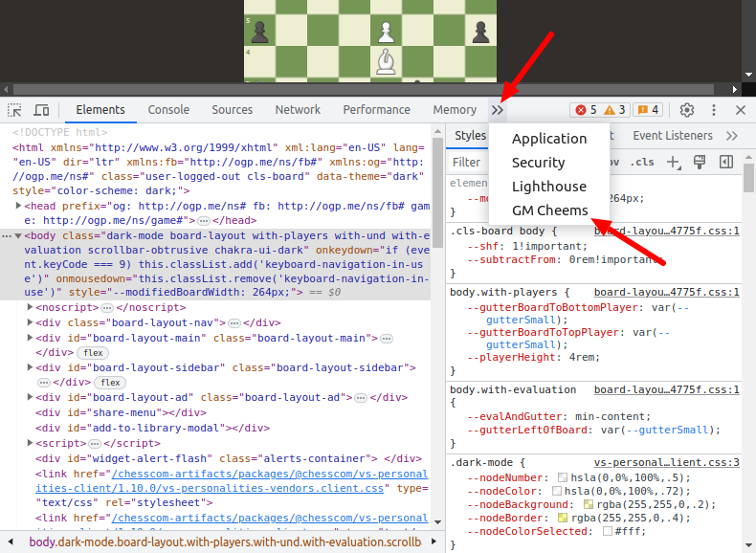
Task: Select the share-menu div row
Action: pyautogui.click(x=121, y=412)
